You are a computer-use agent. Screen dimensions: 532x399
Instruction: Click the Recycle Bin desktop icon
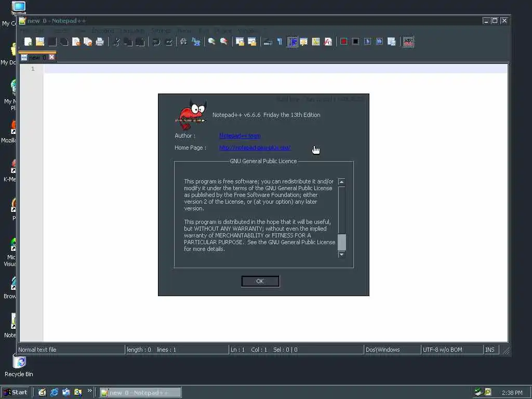click(19, 366)
